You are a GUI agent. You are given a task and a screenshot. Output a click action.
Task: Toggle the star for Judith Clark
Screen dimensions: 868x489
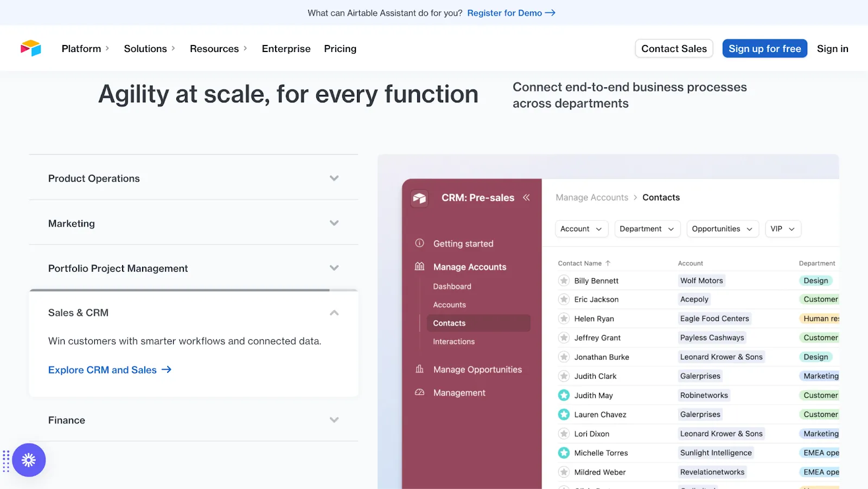tap(564, 376)
